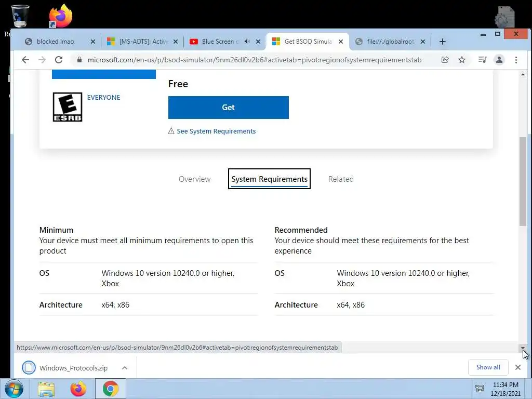Image resolution: width=532 pixels, height=399 pixels.
Task: Click the 'Free' price text
Action: coord(178,84)
